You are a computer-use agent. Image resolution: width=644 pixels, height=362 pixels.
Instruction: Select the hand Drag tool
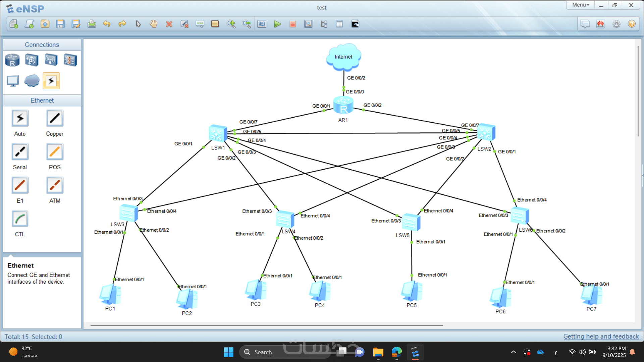[x=154, y=24]
